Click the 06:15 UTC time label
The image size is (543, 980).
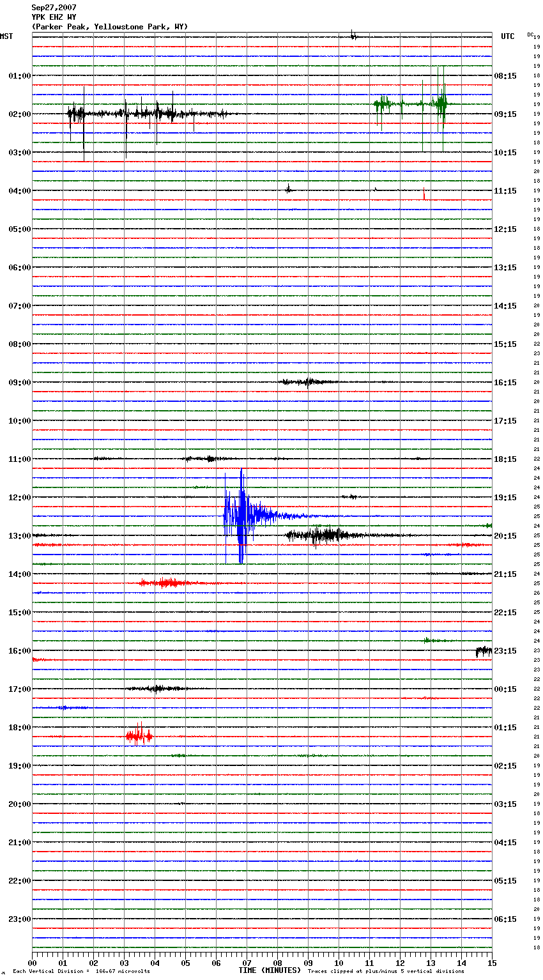coord(505,919)
